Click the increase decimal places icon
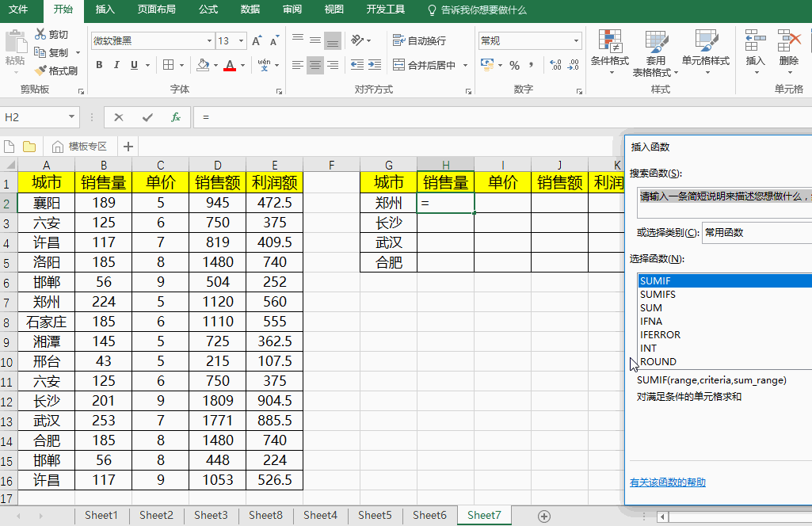Viewport: 812px width, 526px height. click(x=555, y=65)
